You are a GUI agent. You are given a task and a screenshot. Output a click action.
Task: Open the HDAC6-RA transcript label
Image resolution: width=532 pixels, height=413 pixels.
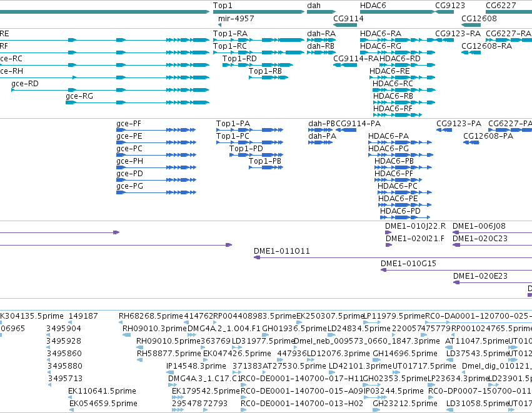[x=381, y=34]
